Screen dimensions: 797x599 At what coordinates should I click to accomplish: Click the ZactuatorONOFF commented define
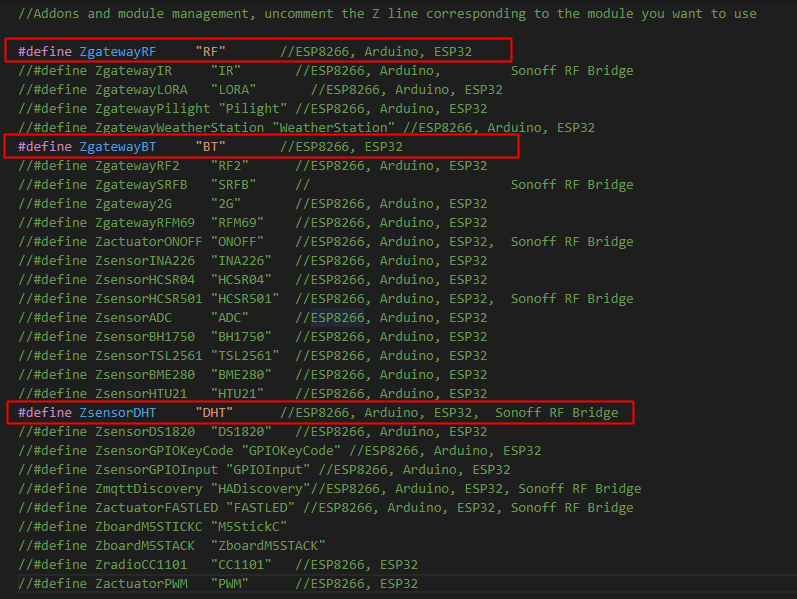[x=325, y=242]
